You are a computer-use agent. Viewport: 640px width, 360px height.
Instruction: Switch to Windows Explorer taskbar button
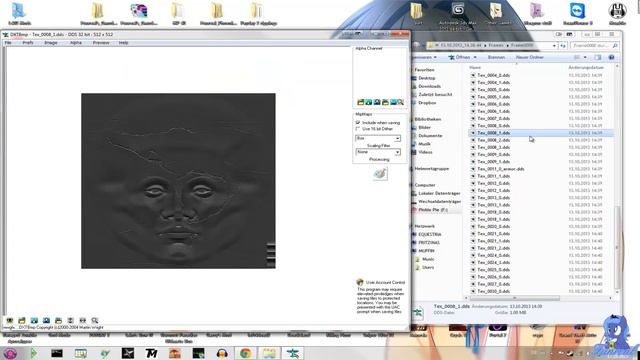point(269,353)
